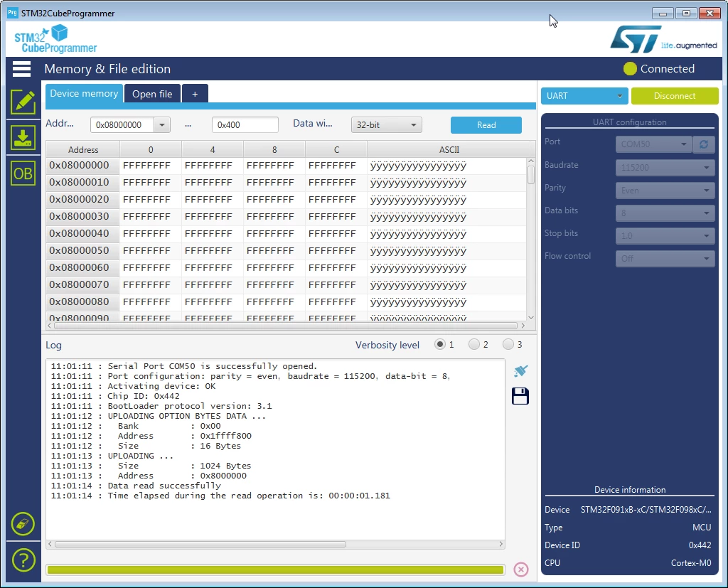Open the Even parity dropdown
Image resolution: width=728 pixels, height=588 pixels.
[x=665, y=190]
